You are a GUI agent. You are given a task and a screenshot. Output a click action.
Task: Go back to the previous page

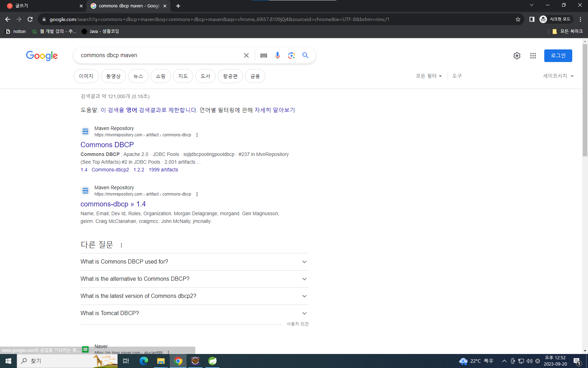pos(8,19)
